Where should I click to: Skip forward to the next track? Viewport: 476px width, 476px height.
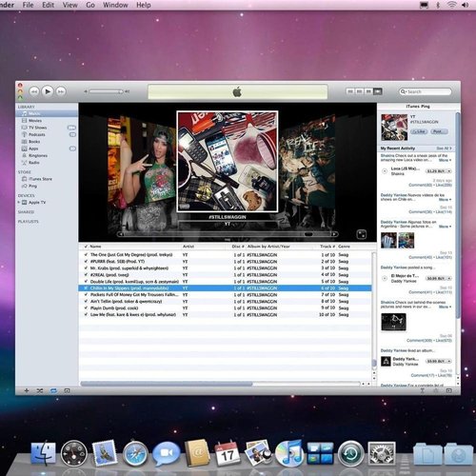tap(61, 91)
